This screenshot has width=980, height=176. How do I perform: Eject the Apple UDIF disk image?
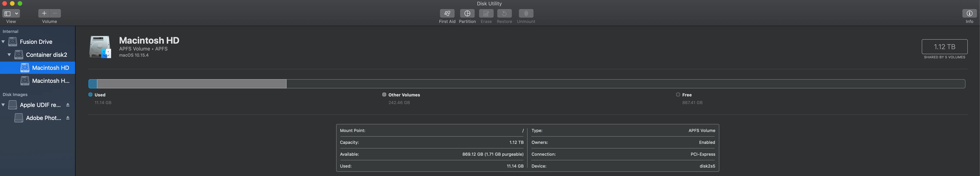tap(68, 105)
